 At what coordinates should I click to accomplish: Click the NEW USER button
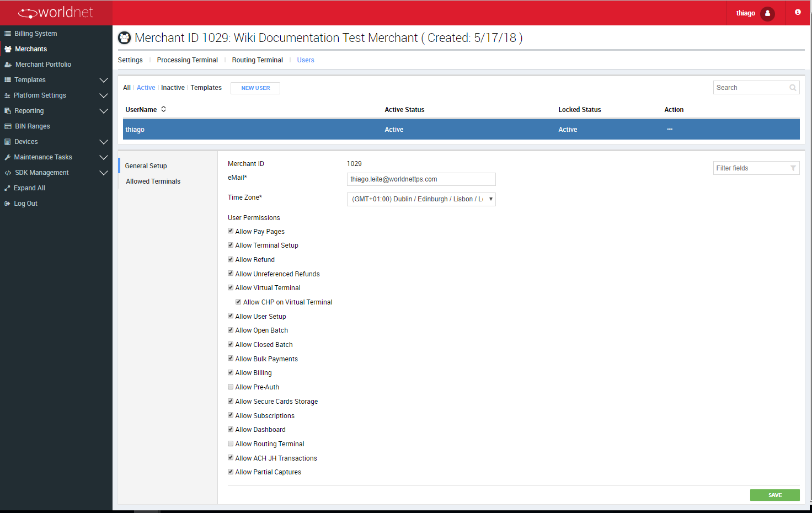coord(255,88)
